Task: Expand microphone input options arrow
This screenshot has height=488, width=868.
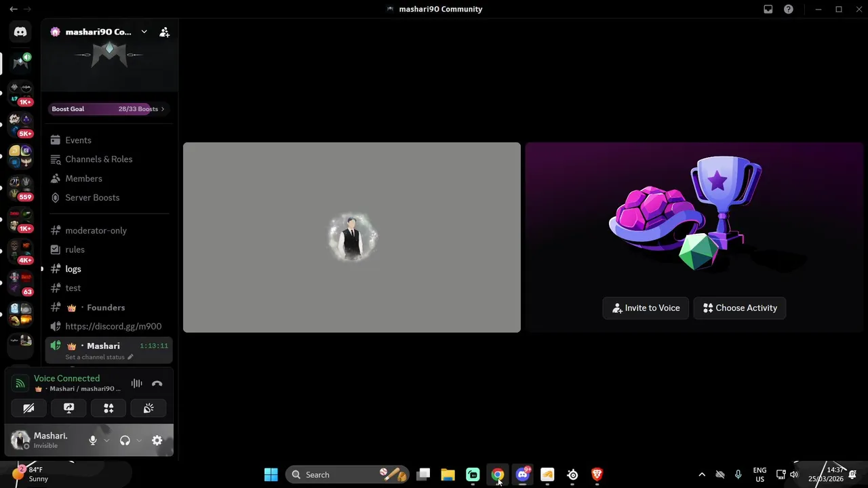Action: (x=106, y=441)
